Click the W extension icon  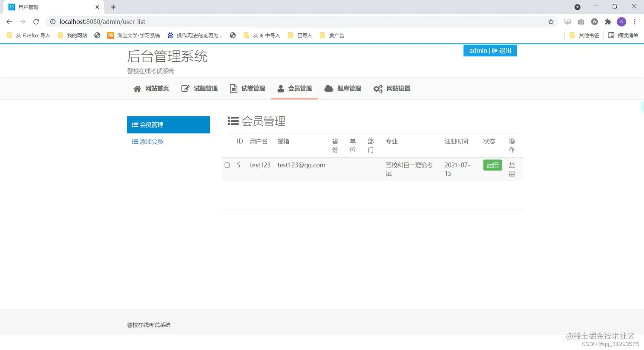(x=595, y=22)
